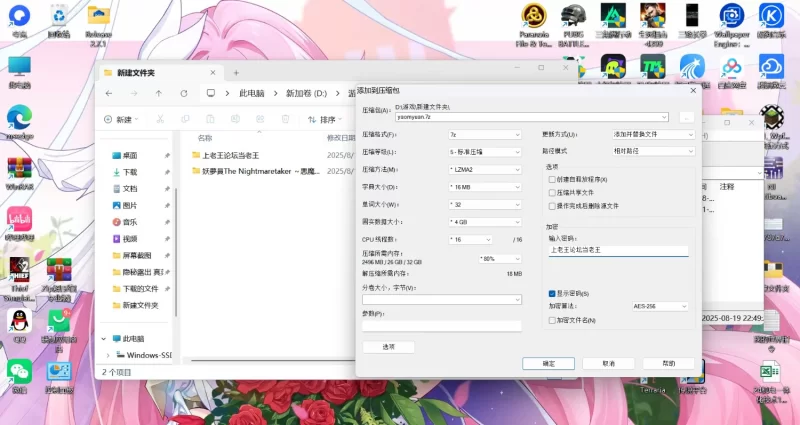
Task: Click the Copy icon in Explorer toolbar
Action: [185, 119]
